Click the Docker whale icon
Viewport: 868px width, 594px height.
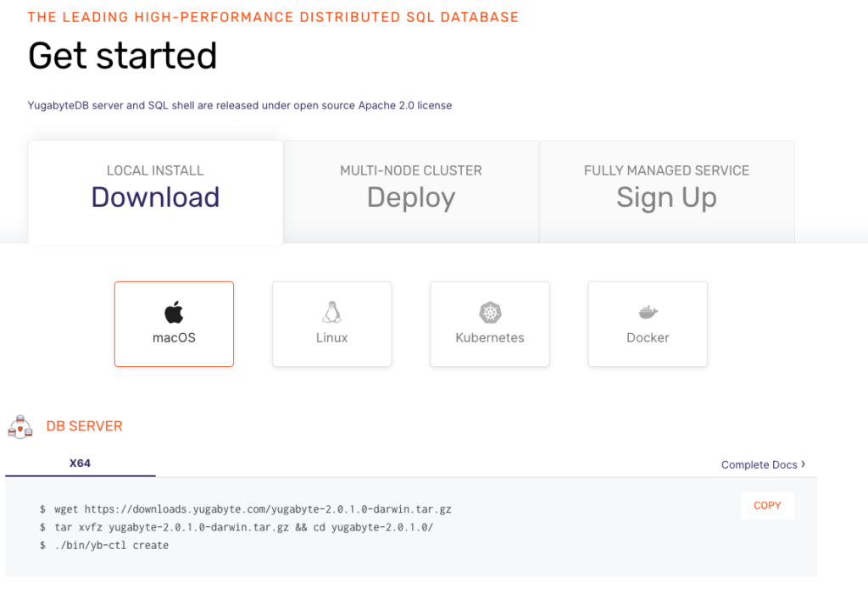648,312
